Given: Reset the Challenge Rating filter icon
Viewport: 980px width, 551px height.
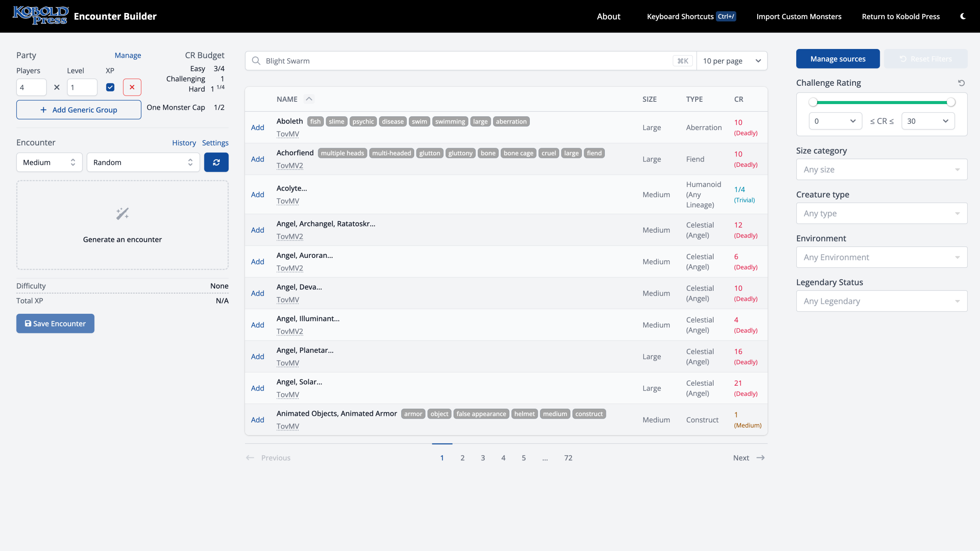Looking at the screenshot, I should pyautogui.click(x=961, y=83).
